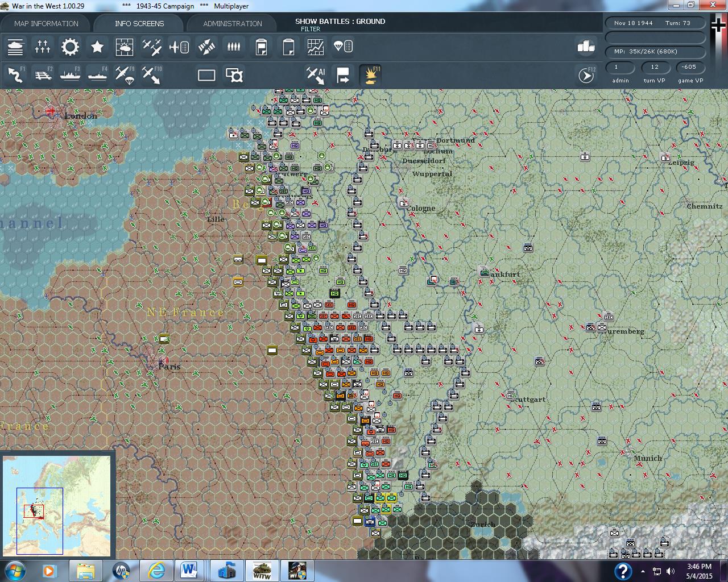
Task: Click the empty rectangle view icon
Action: (206, 75)
